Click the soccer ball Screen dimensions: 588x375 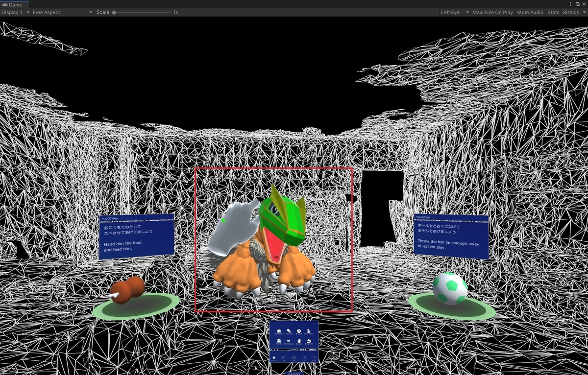pos(450,289)
